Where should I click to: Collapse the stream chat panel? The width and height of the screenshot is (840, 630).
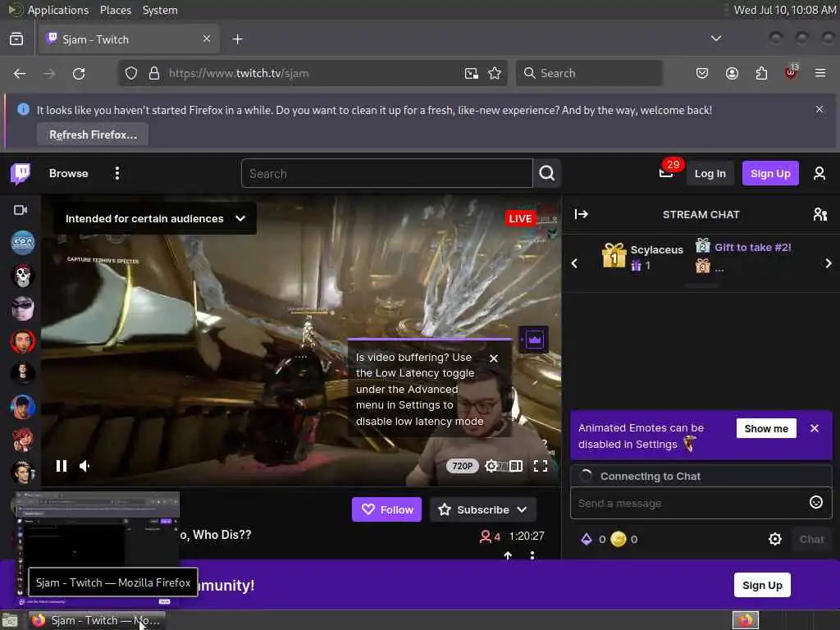click(582, 214)
